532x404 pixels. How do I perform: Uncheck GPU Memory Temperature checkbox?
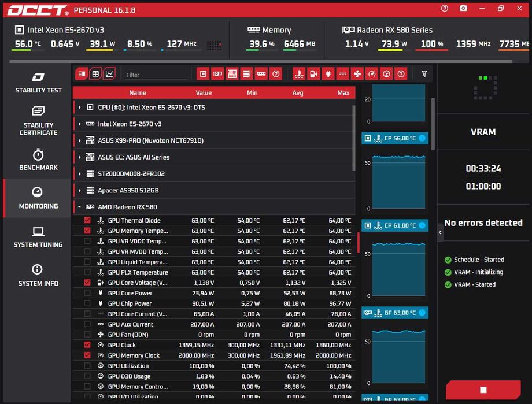(87, 231)
